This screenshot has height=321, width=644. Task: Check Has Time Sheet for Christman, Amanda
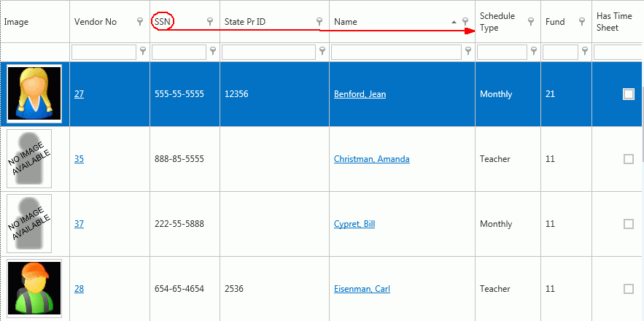point(629,159)
